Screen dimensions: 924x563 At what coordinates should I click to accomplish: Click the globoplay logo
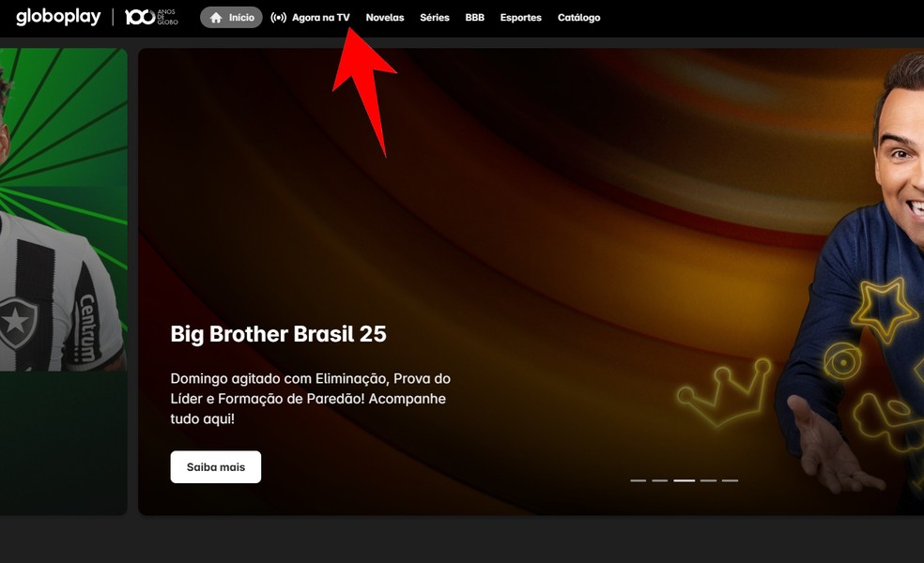[58, 17]
